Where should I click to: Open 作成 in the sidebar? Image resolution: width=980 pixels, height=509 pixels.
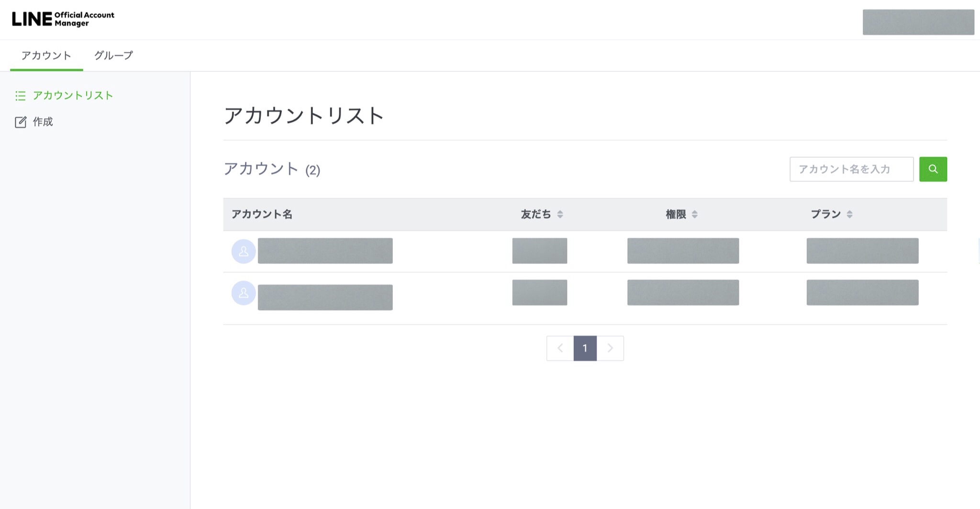(43, 122)
